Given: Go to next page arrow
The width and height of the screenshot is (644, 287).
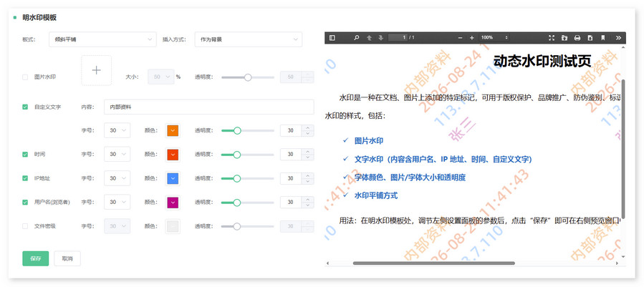Looking at the screenshot, I should [x=380, y=38].
